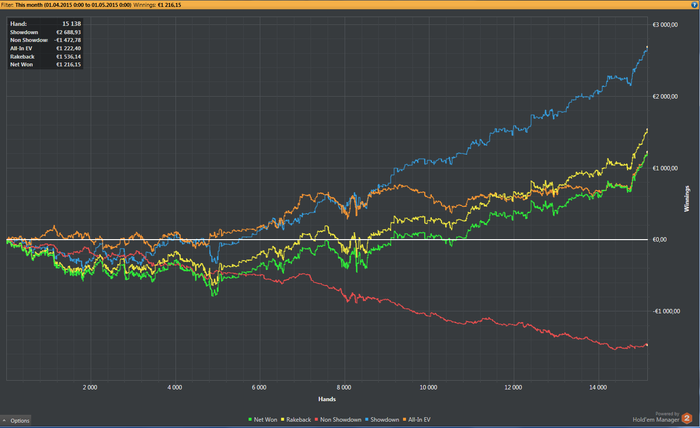Select the Showdown value €2 688,93

(x=68, y=32)
